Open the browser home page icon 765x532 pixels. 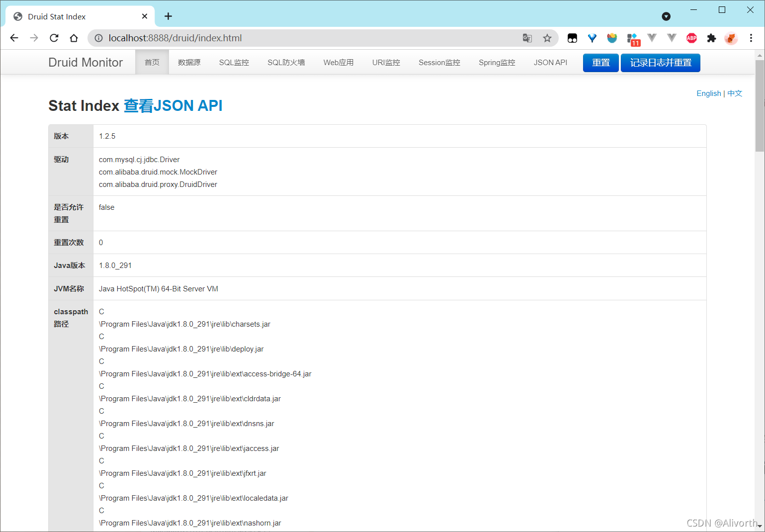(x=74, y=38)
